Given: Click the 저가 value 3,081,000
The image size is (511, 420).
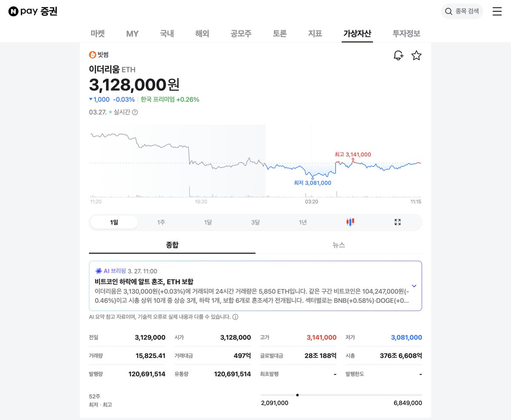Looking at the screenshot, I should 407,337.
